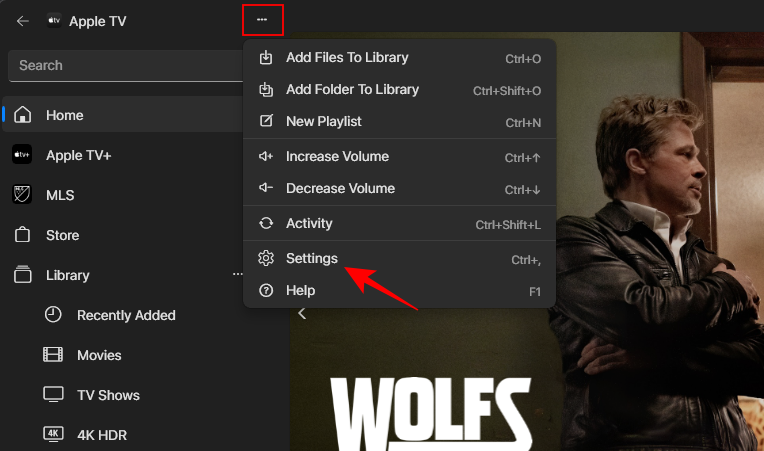Select the Home house icon in sidebar
The height and width of the screenshot is (451, 764).
pos(22,115)
